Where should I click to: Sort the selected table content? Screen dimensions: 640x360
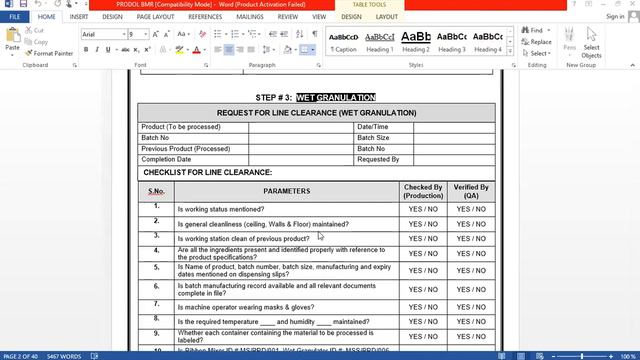(300, 34)
